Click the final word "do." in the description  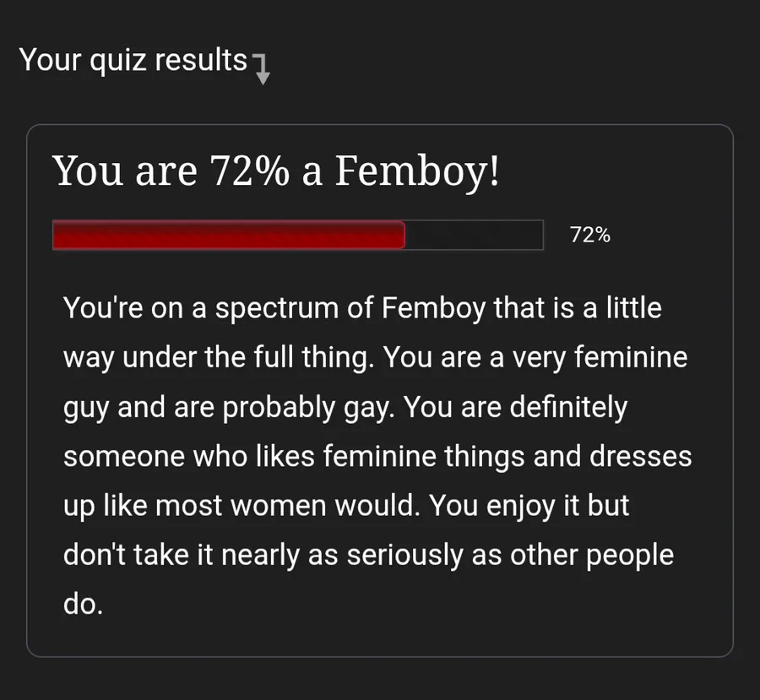coord(83,605)
